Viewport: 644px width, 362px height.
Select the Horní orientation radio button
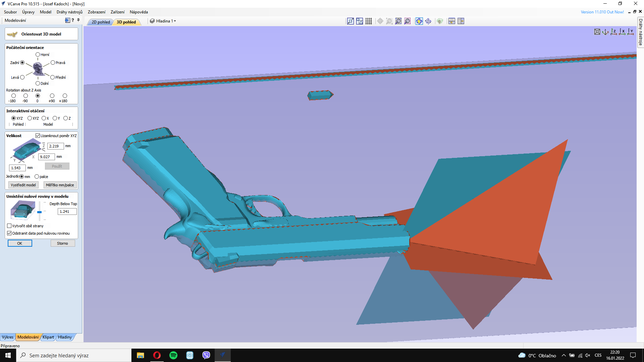38,55
